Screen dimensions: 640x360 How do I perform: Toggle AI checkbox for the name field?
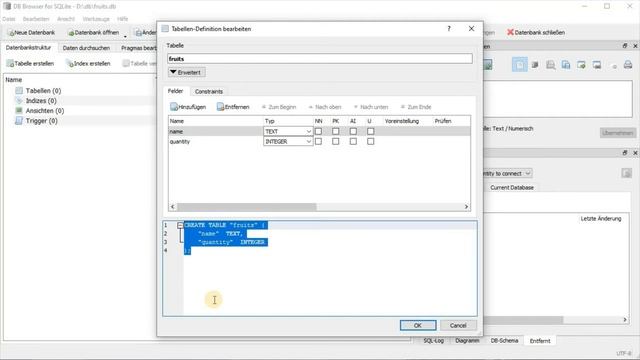pyautogui.click(x=353, y=131)
